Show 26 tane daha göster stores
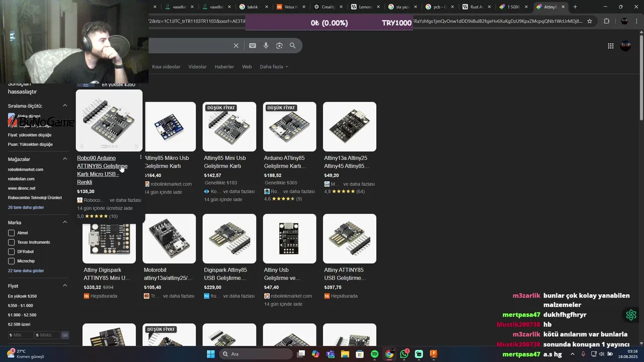 point(26,207)
